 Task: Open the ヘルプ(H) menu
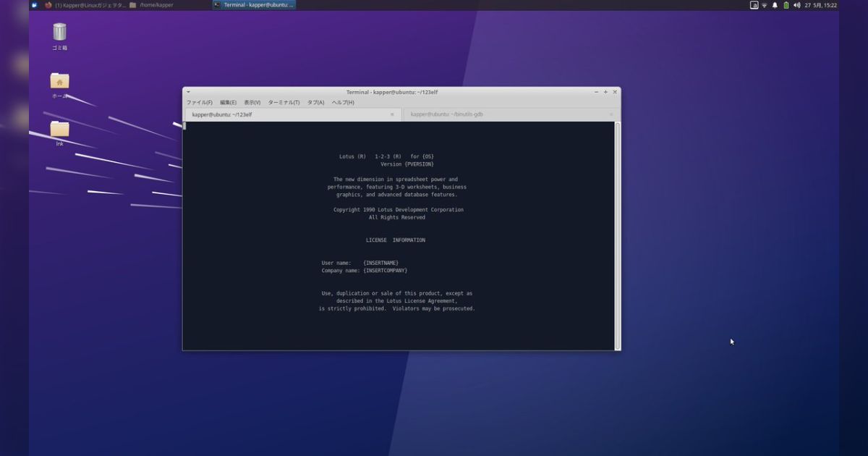[x=343, y=103]
